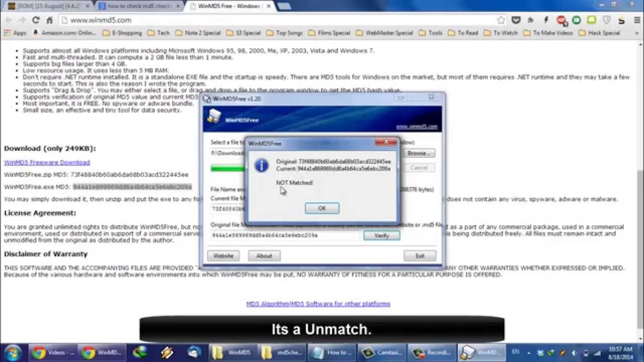
Task: Open the To Watch bookmark folder
Action: pos(501,33)
